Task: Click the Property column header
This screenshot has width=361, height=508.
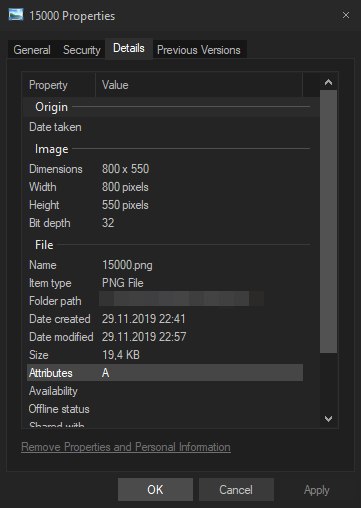Action: click(x=59, y=85)
